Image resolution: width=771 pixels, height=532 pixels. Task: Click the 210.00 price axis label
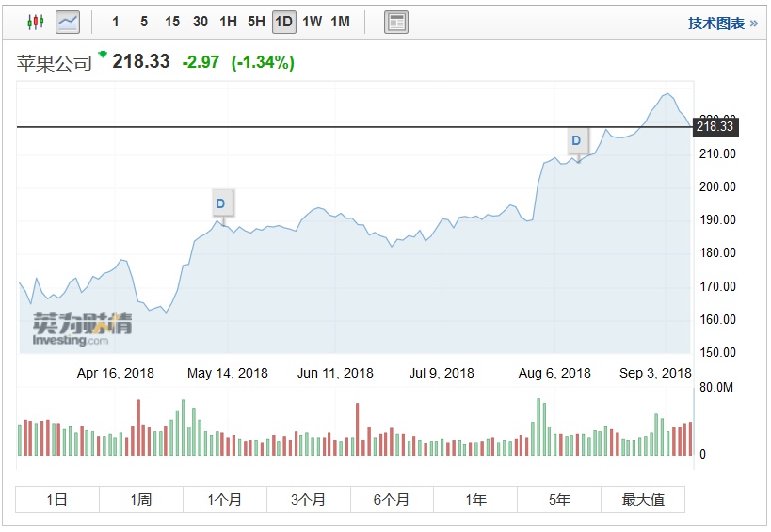(717, 153)
